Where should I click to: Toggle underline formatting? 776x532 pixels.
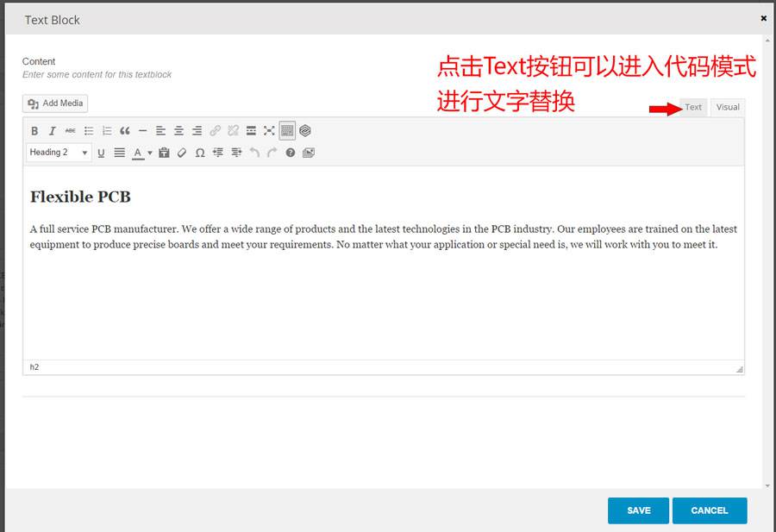click(x=101, y=153)
